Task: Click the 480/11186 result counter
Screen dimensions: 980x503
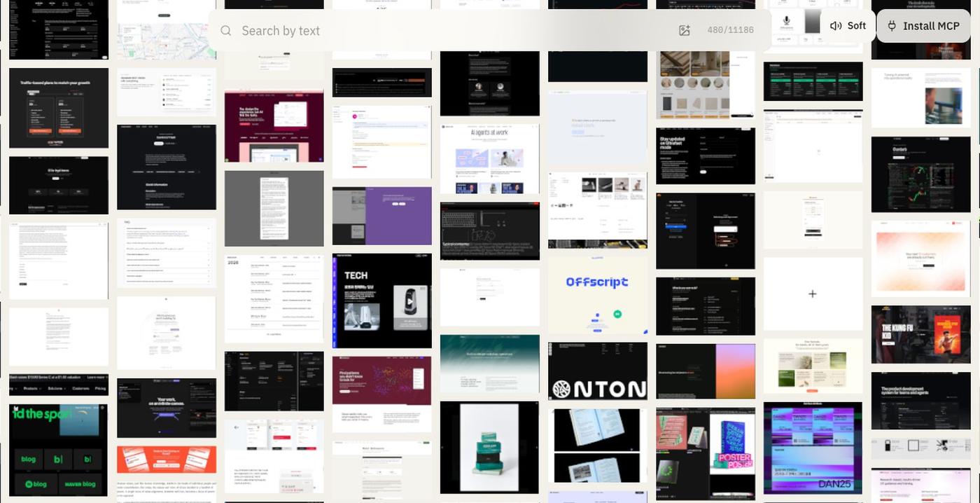Action: coord(730,30)
